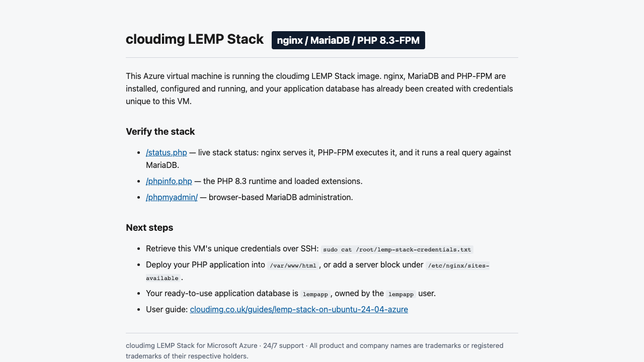Open the /status.php link
This screenshot has height=362, width=644.
[x=167, y=152]
